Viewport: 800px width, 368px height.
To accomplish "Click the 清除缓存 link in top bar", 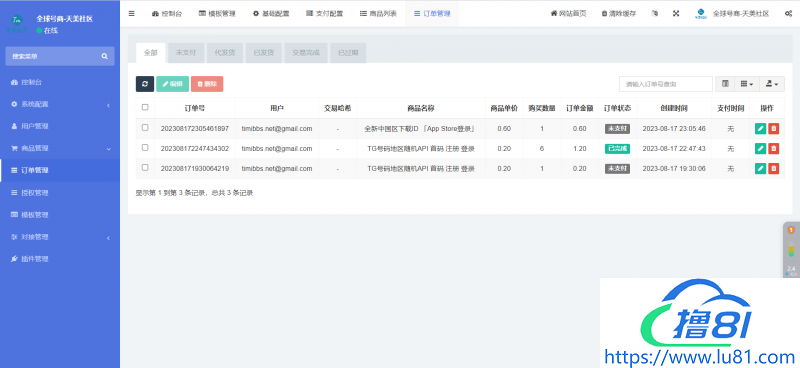I will point(619,14).
